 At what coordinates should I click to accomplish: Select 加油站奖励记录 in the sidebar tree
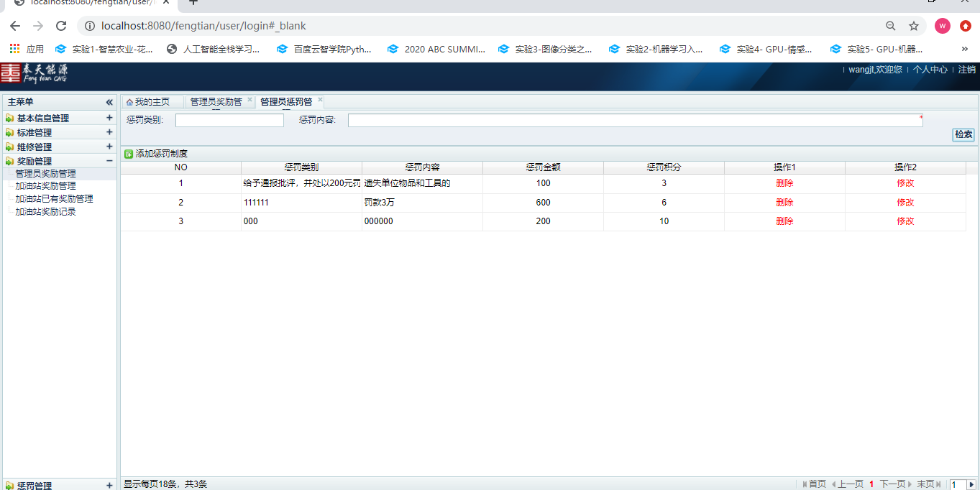[x=45, y=212]
